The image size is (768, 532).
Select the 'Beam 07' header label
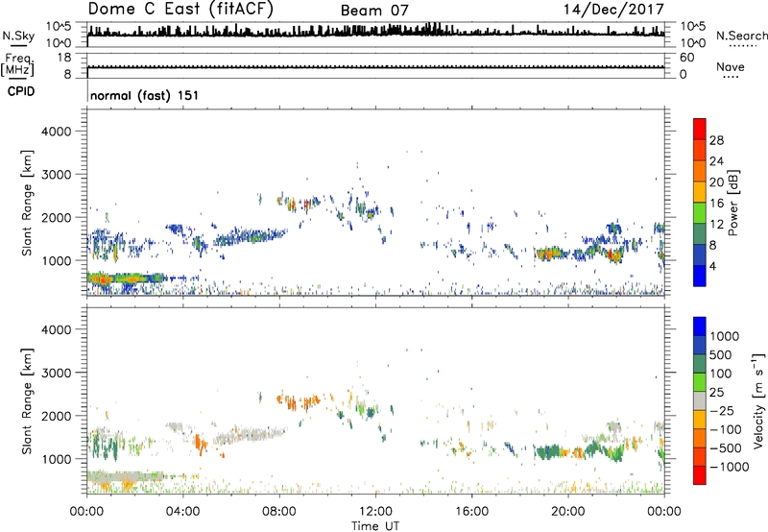click(374, 11)
